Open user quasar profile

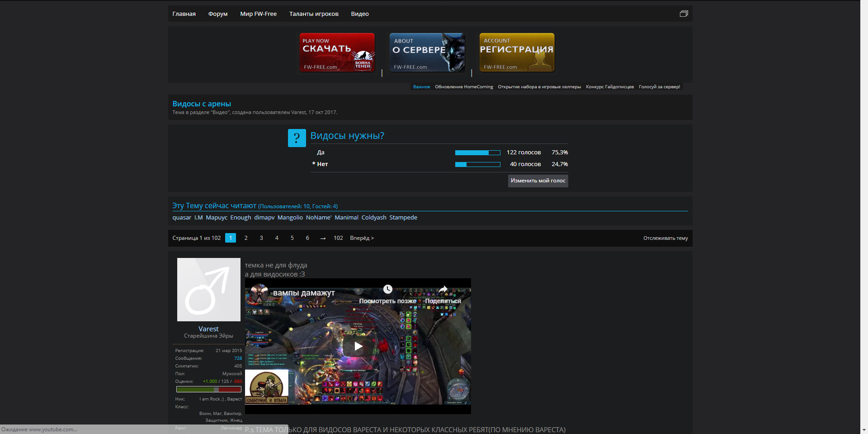click(182, 218)
